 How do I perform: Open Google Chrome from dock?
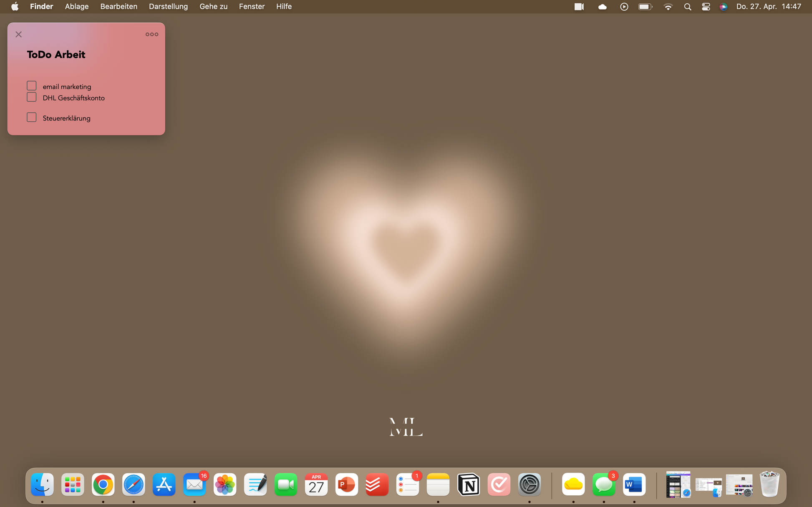pyautogui.click(x=103, y=485)
